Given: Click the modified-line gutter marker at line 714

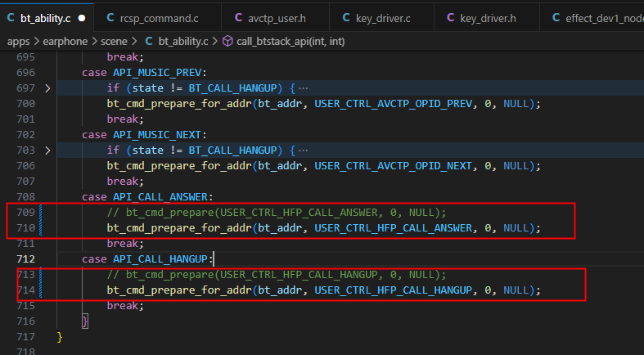Looking at the screenshot, I should pos(41,290).
